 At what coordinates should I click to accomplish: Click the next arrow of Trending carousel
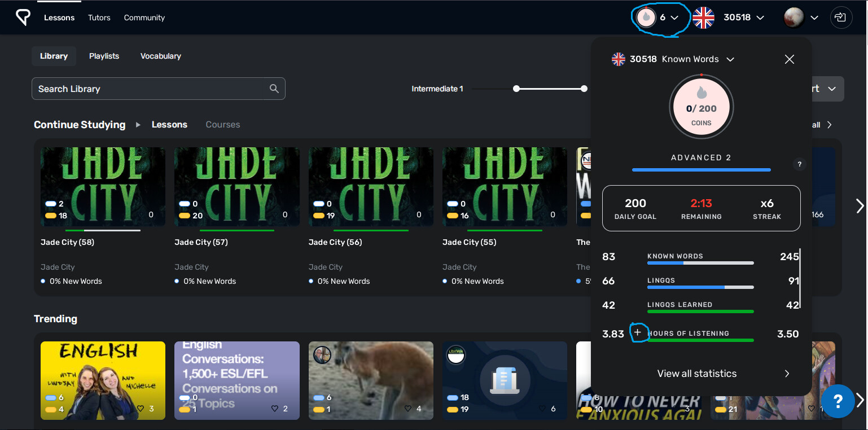[x=860, y=400]
